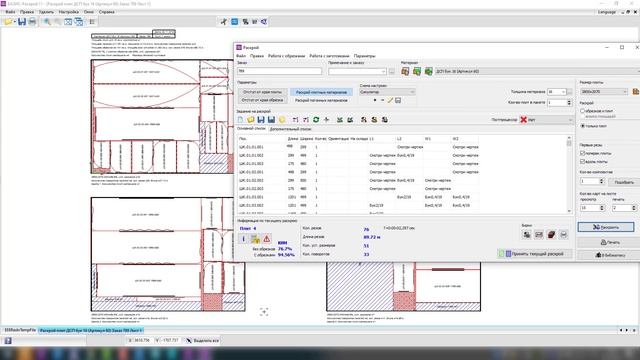640x360 pixels.
Task: Switch to Основной список tab
Action: point(251,129)
